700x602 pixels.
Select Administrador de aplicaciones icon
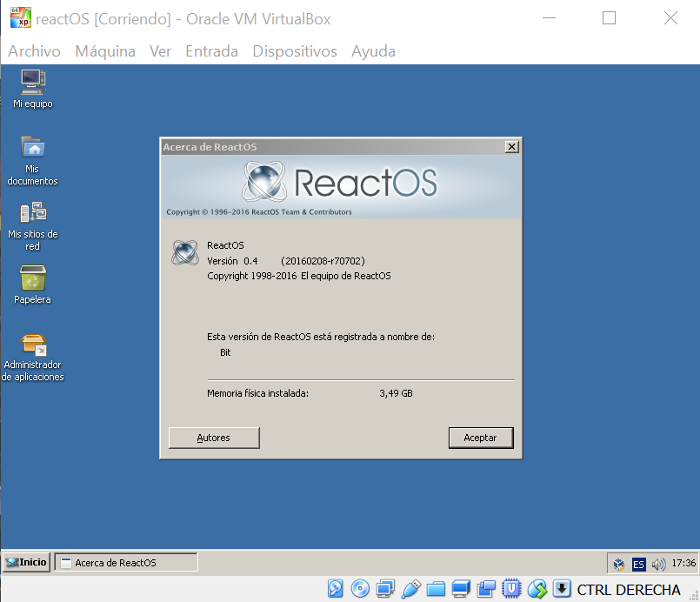click(x=32, y=358)
